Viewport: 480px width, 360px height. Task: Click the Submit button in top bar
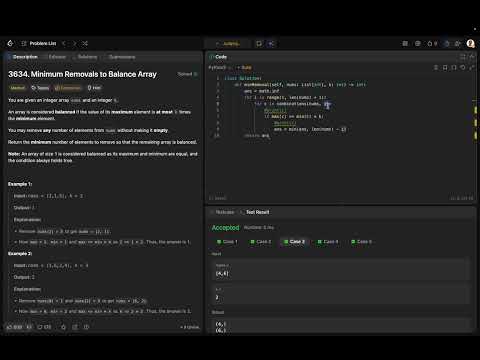[228, 44]
